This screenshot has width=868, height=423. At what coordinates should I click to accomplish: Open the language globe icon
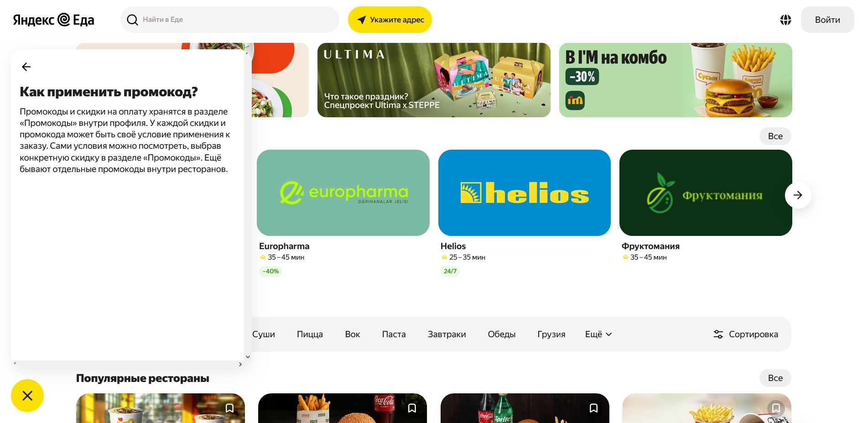(785, 20)
